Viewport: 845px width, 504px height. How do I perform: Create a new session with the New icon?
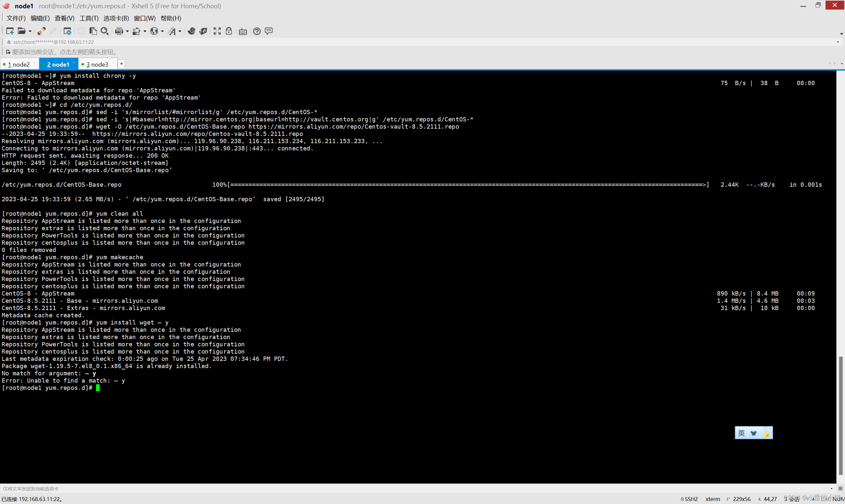click(10, 31)
